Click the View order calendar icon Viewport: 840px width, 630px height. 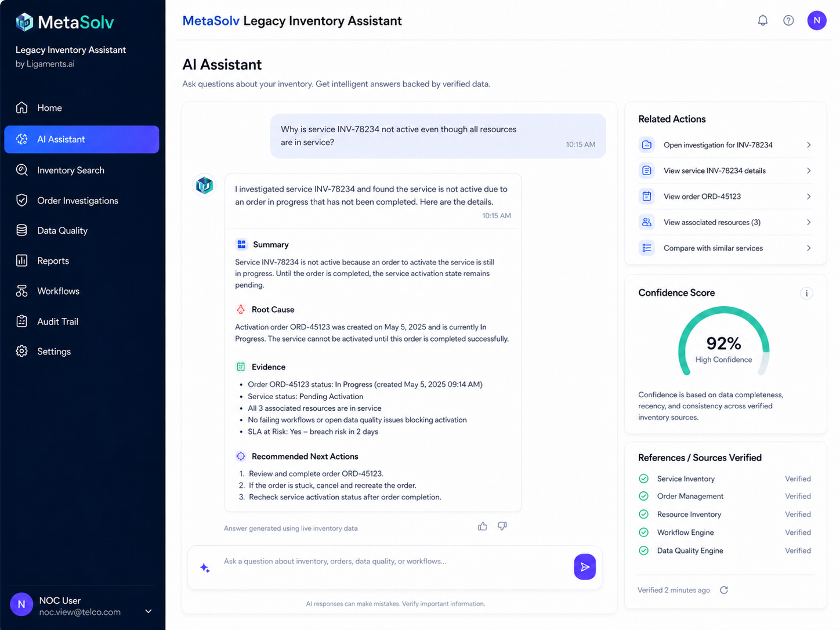click(647, 196)
